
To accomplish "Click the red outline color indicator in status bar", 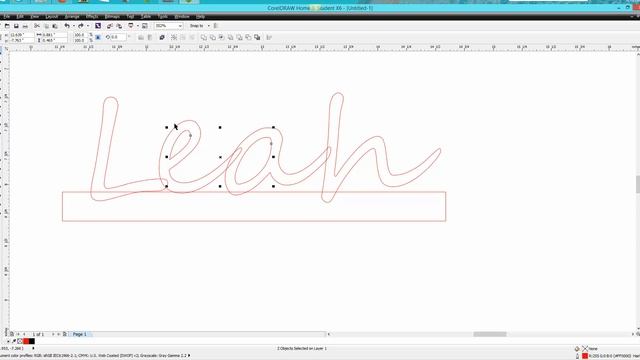I will click(585, 356).
